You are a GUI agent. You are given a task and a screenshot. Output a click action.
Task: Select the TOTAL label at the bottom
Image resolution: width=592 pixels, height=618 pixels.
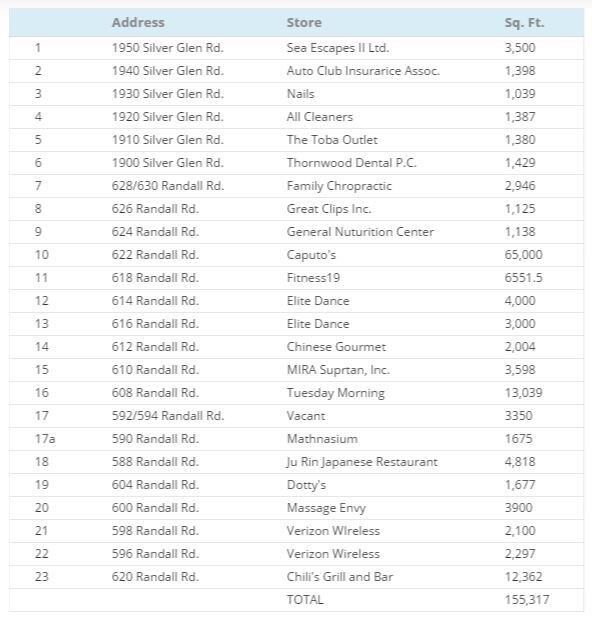[305, 600]
